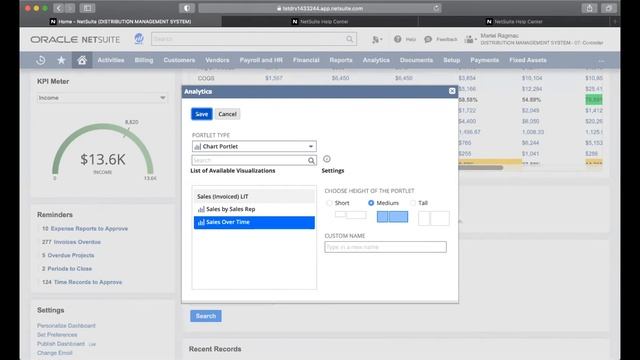Open the user role switcher icon
This screenshot has height=360, width=640.
[470, 39]
